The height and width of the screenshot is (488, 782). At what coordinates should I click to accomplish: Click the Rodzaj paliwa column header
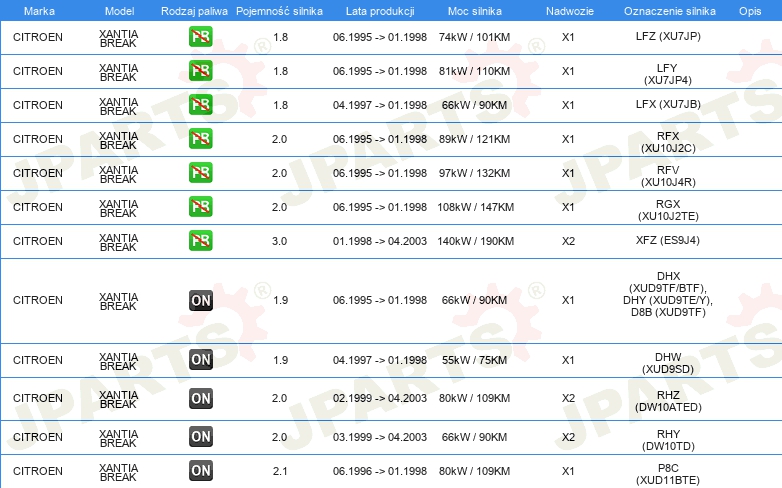[x=194, y=11]
